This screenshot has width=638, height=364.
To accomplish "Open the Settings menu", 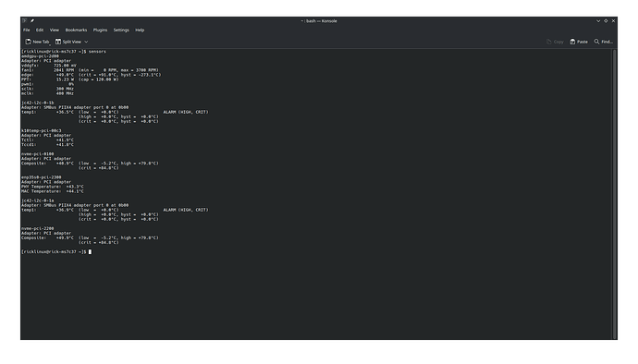I will 121,30.
